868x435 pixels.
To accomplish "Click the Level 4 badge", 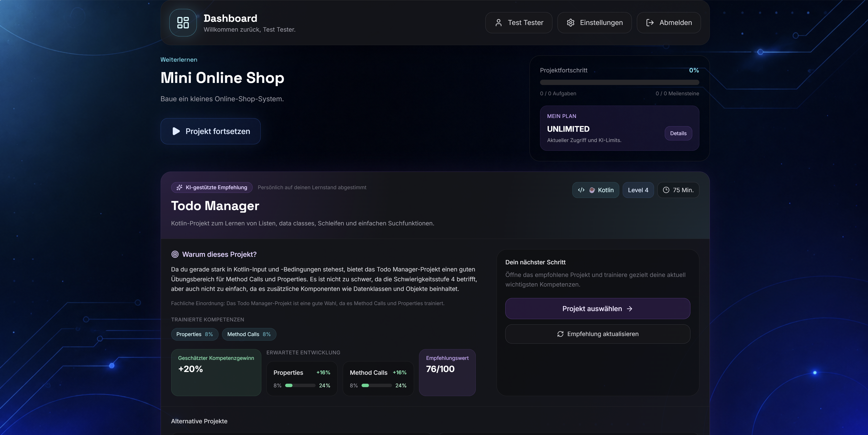I will pyautogui.click(x=638, y=190).
